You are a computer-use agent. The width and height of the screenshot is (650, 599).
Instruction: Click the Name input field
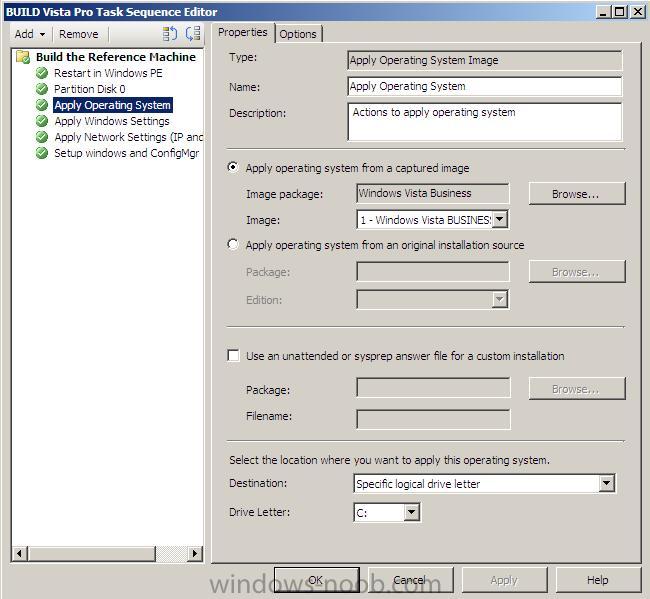click(485, 86)
